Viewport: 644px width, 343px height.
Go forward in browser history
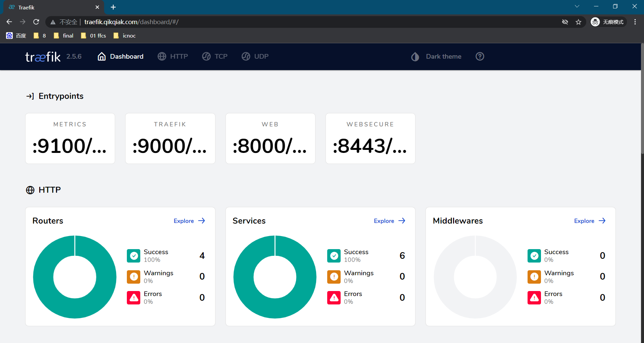pyautogui.click(x=22, y=22)
